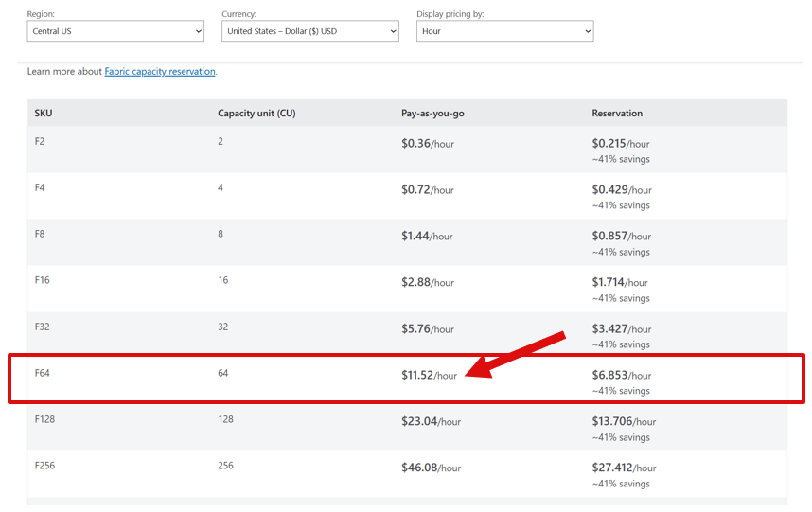
Task: Open the Display pricing by Hour dropdown
Action: (505, 31)
